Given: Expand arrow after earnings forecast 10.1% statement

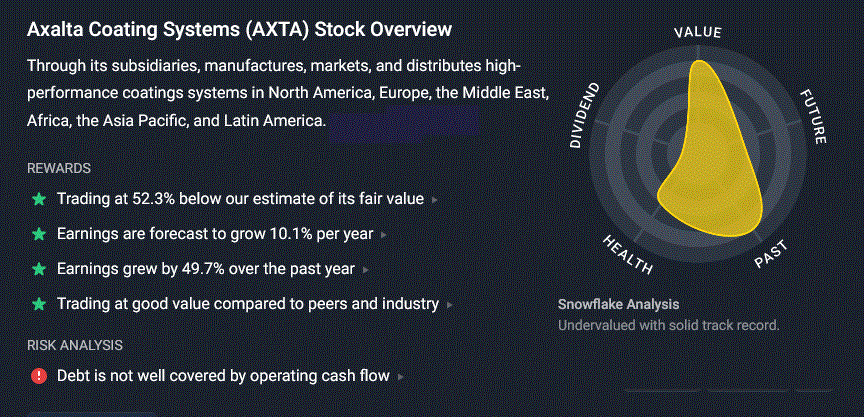Looking at the screenshot, I should pos(384,235).
